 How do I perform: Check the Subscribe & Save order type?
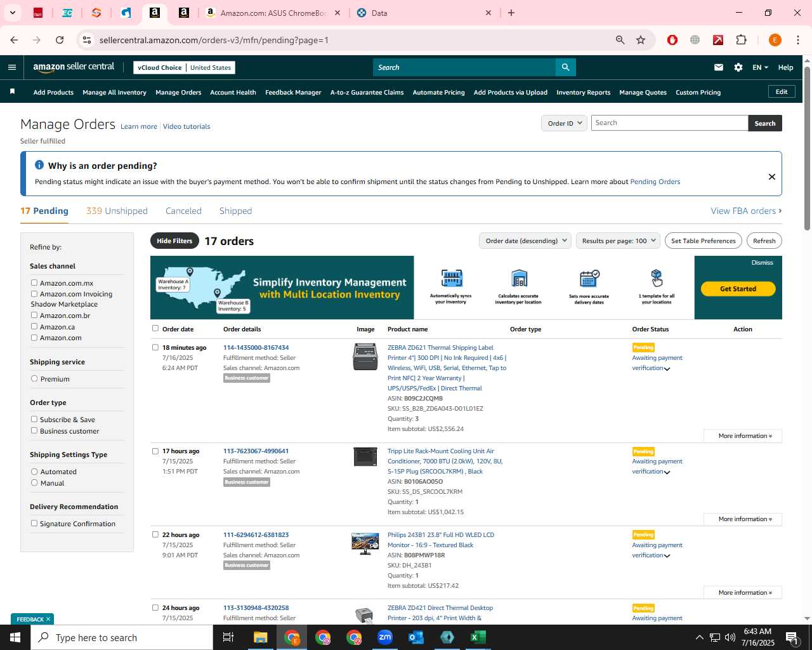tap(34, 419)
